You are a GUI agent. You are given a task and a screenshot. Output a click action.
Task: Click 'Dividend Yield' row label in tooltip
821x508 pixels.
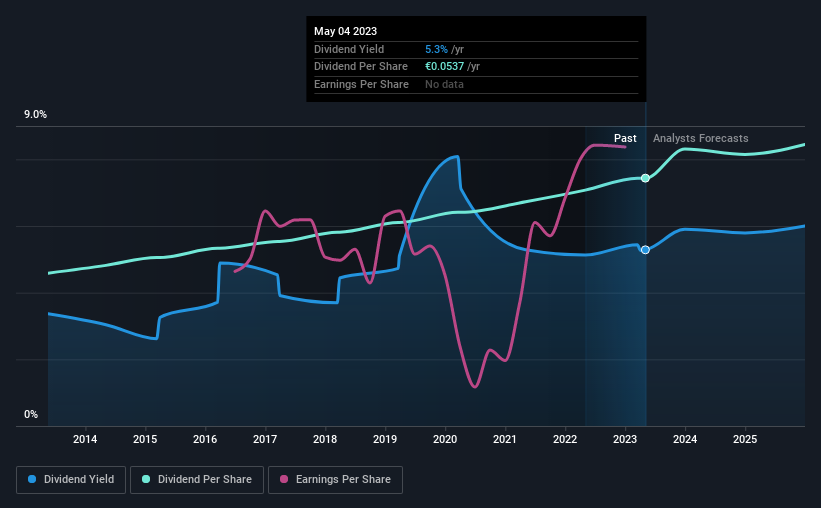[x=349, y=49]
